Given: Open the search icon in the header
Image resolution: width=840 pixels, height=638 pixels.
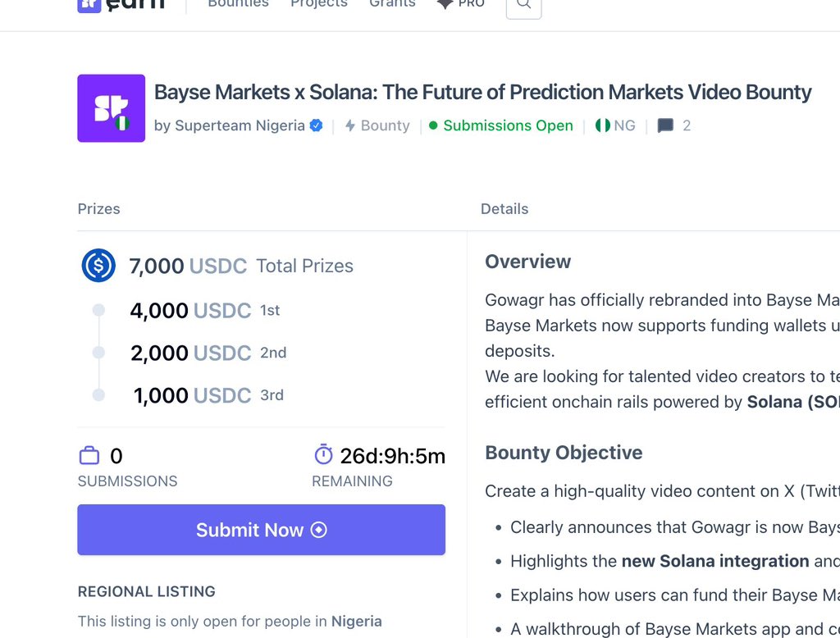Looking at the screenshot, I should [523, 6].
